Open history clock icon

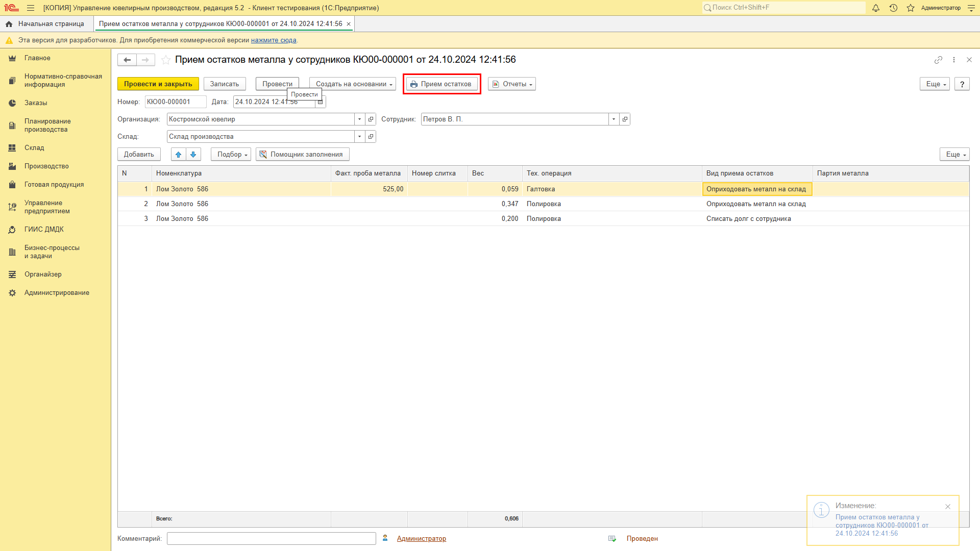tap(893, 8)
